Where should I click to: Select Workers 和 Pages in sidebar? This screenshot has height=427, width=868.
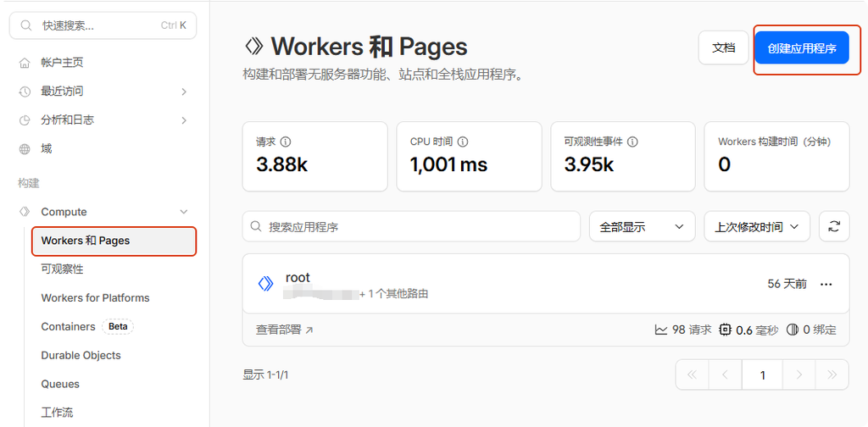coord(114,241)
